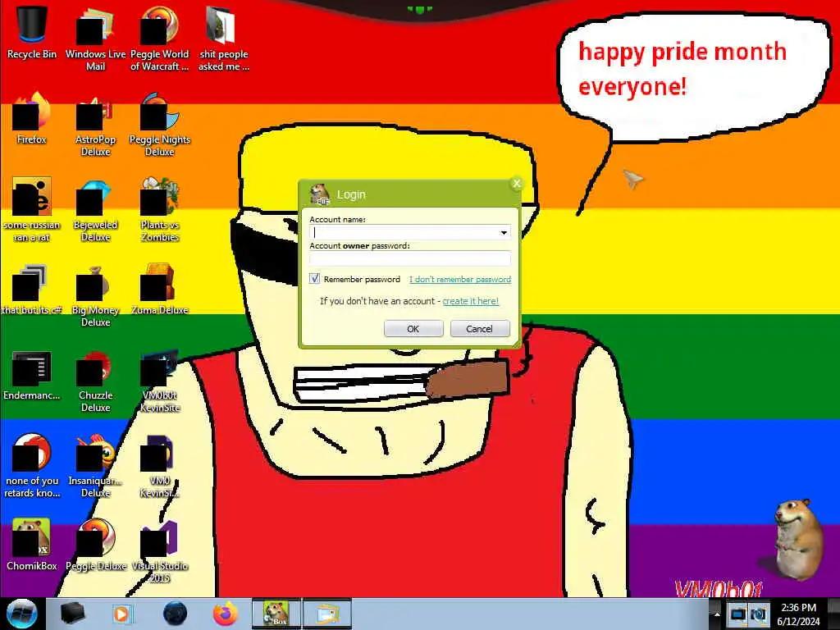
Task: Open the 'shit people asked me' folder
Action: (x=223, y=38)
